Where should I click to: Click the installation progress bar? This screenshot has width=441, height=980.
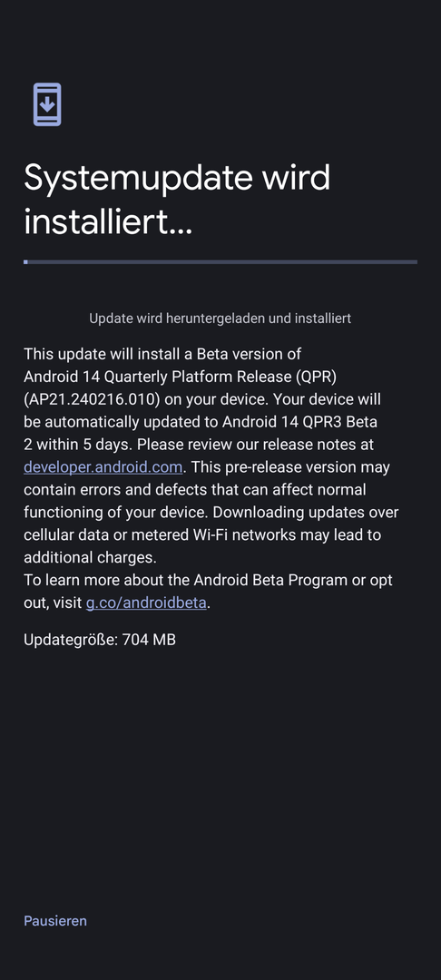click(220, 262)
